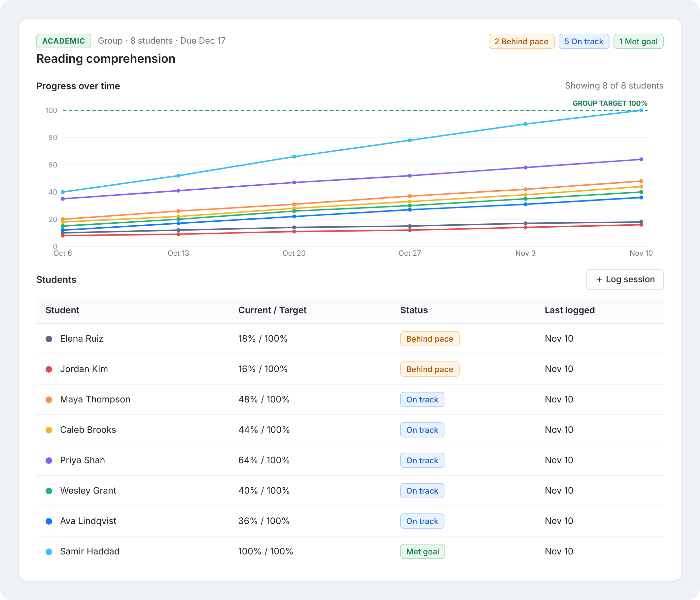Open Wesley Grant student row name

[88, 491]
